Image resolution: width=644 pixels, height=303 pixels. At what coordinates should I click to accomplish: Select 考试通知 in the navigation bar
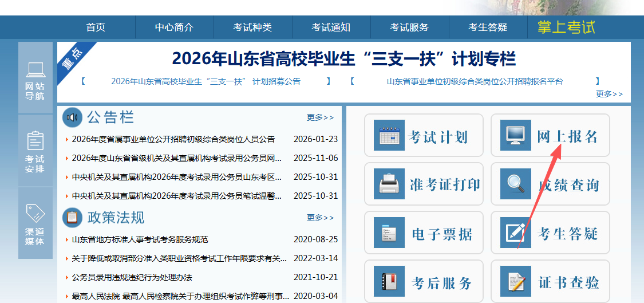pos(331,27)
